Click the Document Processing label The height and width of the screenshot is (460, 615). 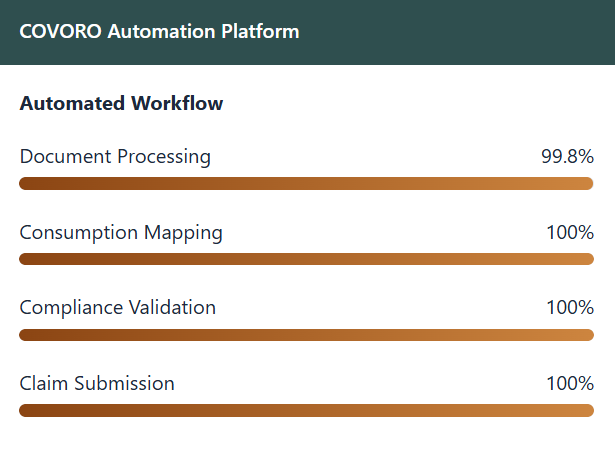115,157
